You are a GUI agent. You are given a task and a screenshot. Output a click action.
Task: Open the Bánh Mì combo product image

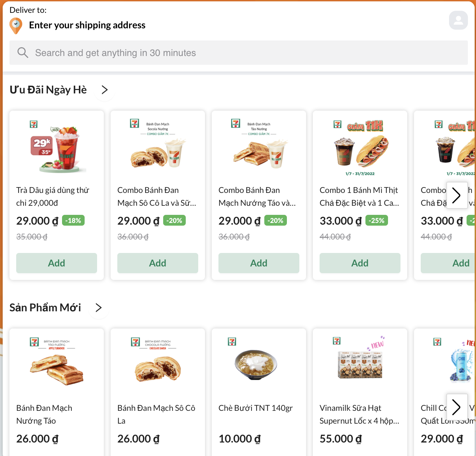pos(360,148)
